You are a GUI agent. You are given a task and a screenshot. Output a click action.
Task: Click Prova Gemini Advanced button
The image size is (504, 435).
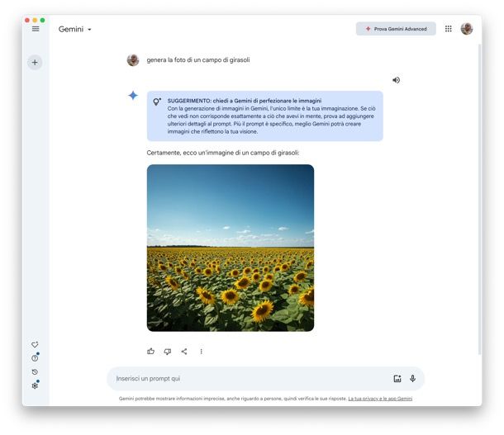pos(396,29)
